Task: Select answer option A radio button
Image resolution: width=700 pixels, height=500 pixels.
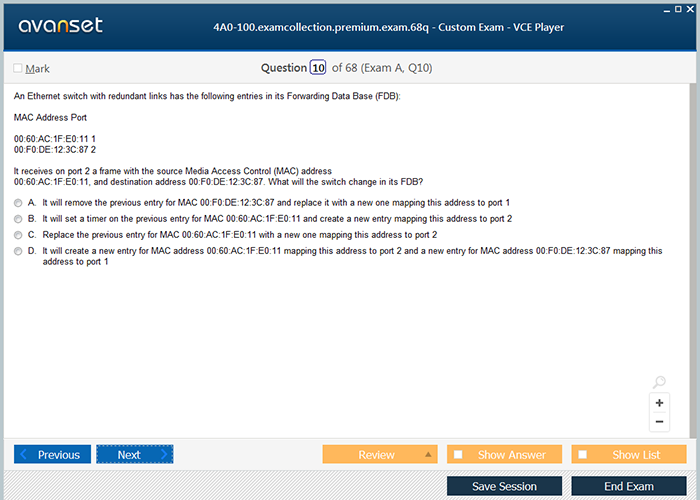Action: pyautogui.click(x=18, y=202)
